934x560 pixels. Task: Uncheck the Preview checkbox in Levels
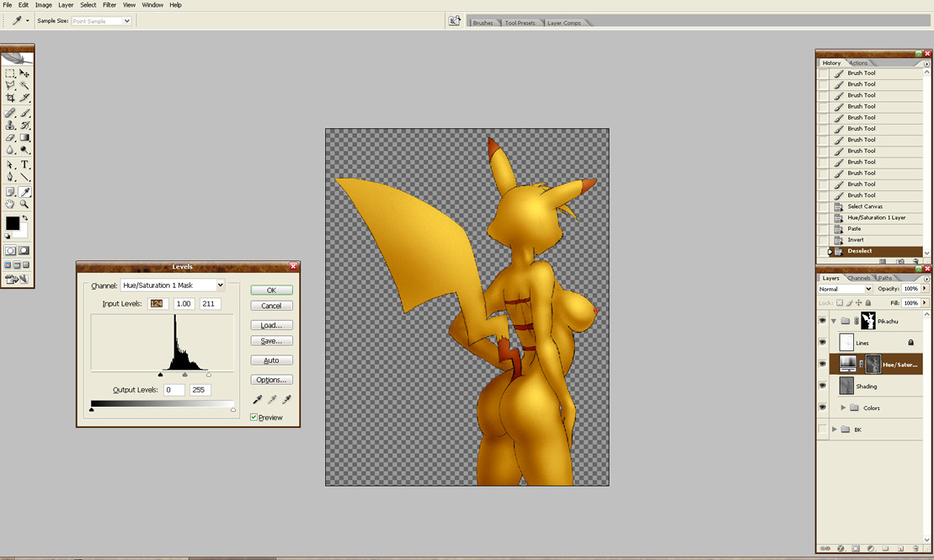[x=254, y=418]
